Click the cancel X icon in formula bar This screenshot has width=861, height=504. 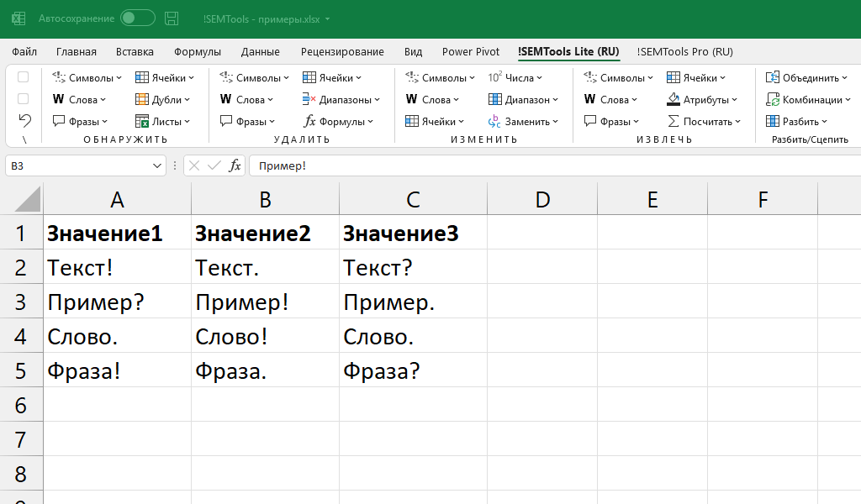pos(194,165)
